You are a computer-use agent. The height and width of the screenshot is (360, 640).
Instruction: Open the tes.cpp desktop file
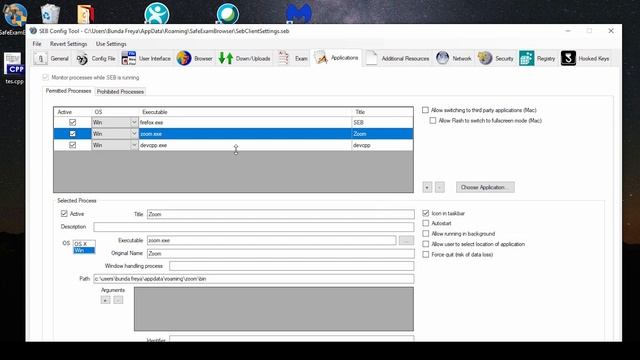(x=14, y=68)
